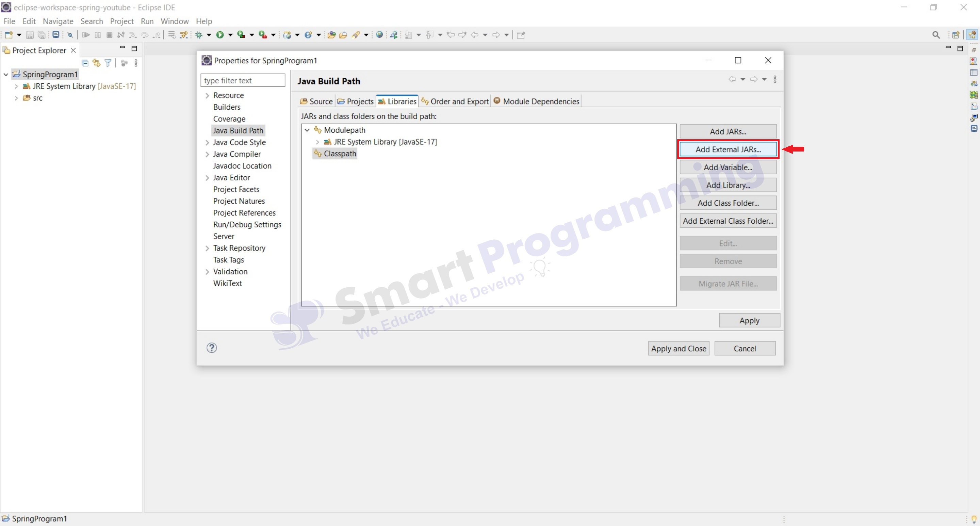Click Add Variable button
Image resolution: width=980 pixels, height=526 pixels.
coord(728,167)
